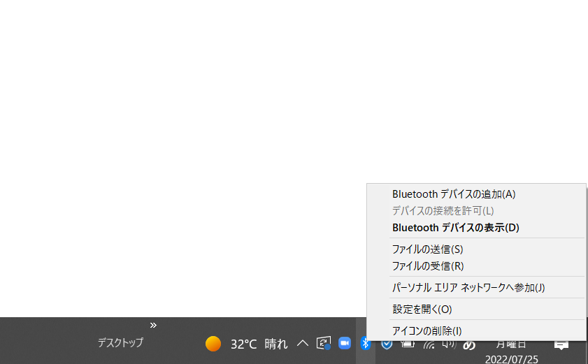Open the Zoom tray icon
The image size is (588, 364).
[344, 343]
